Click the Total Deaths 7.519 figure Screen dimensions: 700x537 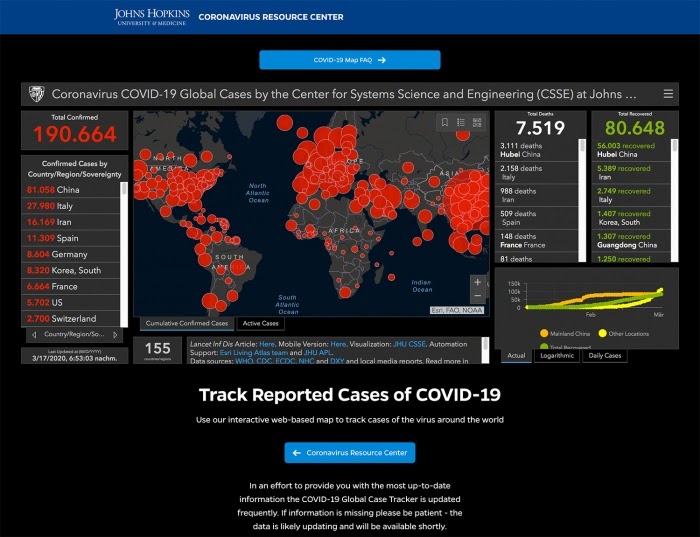[x=540, y=128]
